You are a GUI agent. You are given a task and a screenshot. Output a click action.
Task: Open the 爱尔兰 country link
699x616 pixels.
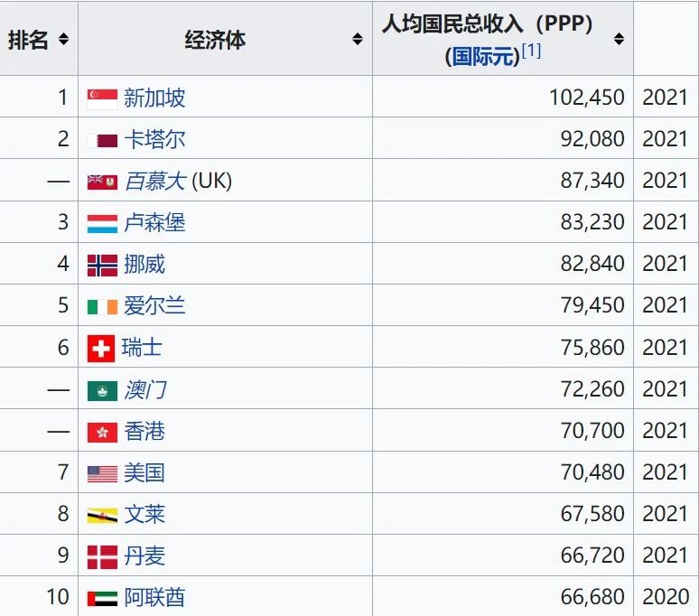(154, 306)
